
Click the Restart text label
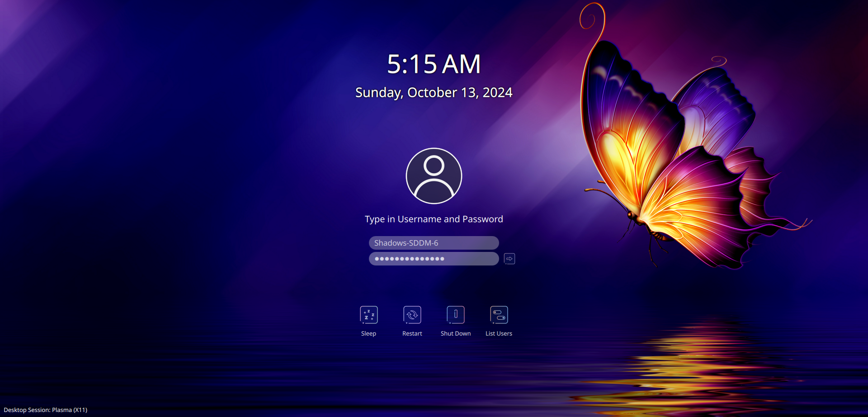coord(412,333)
